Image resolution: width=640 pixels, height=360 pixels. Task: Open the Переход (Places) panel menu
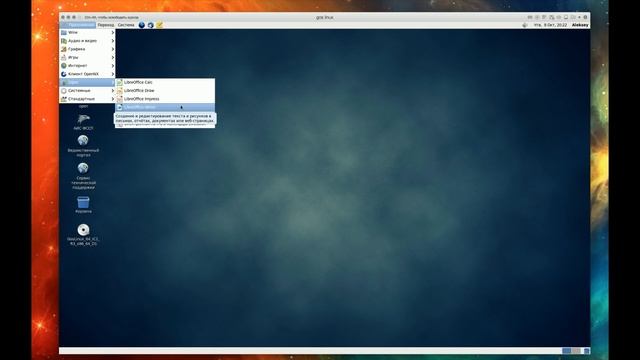click(x=106, y=25)
